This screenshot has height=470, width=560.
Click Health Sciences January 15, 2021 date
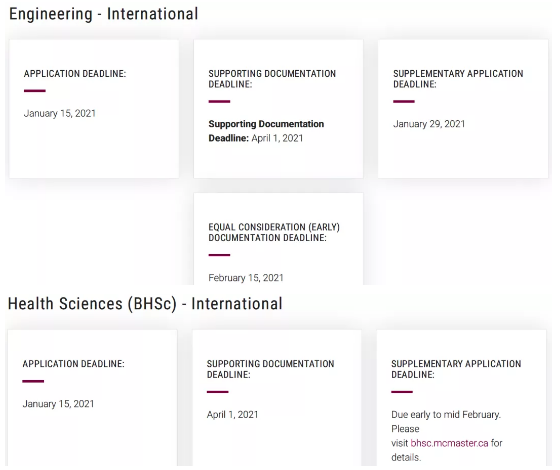click(58, 404)
